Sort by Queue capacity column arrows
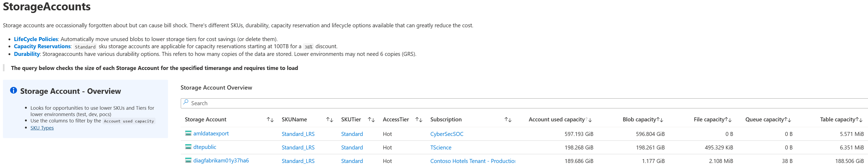The width and height of the screenshot is (868, 168). click(x=788, y=120)
